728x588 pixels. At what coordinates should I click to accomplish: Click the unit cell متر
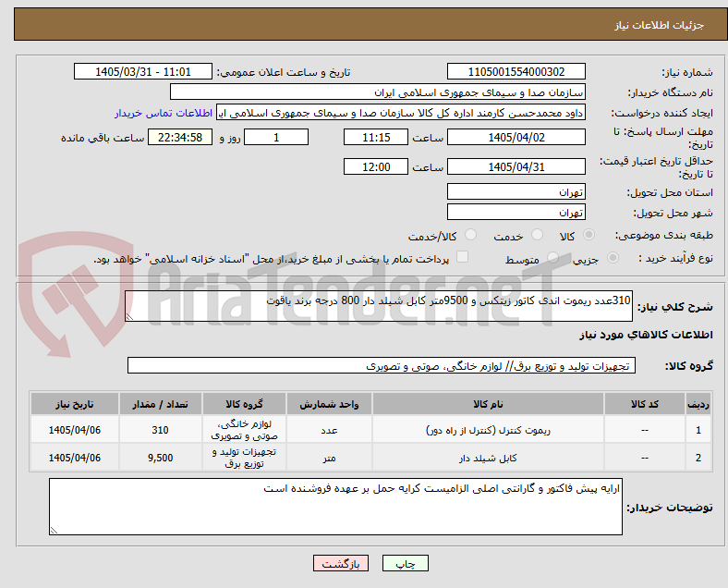pos(329,458)
